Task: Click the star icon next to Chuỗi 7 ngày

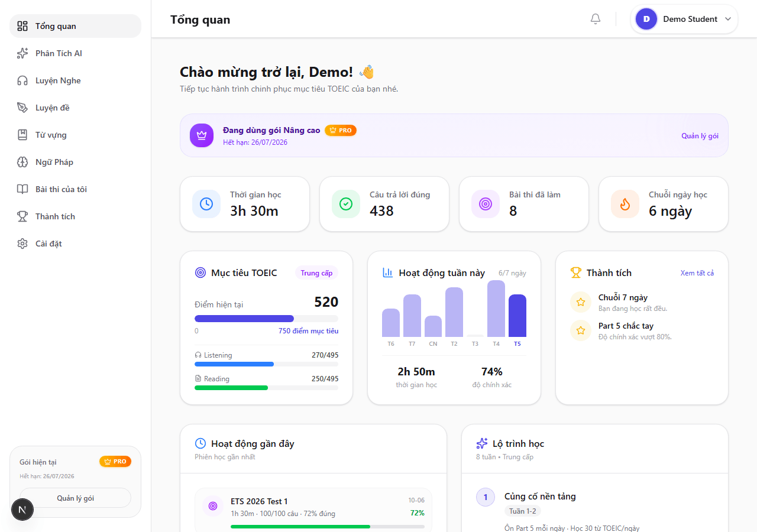Action: click(x=581, y=302)
